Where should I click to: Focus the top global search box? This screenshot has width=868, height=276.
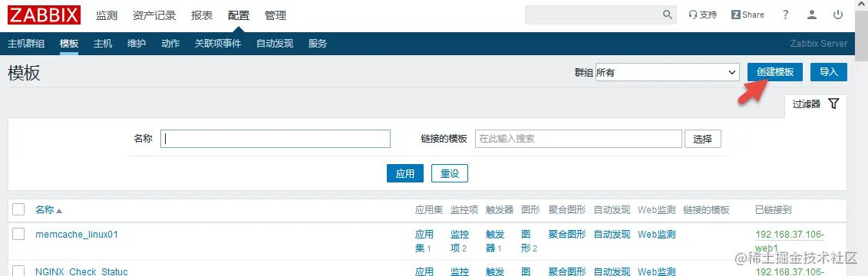(x=593, y=15)
